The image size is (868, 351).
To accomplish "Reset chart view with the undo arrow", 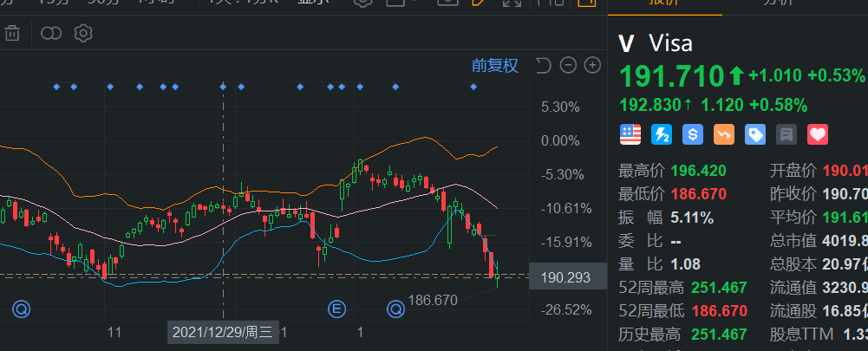I will 544,65.
